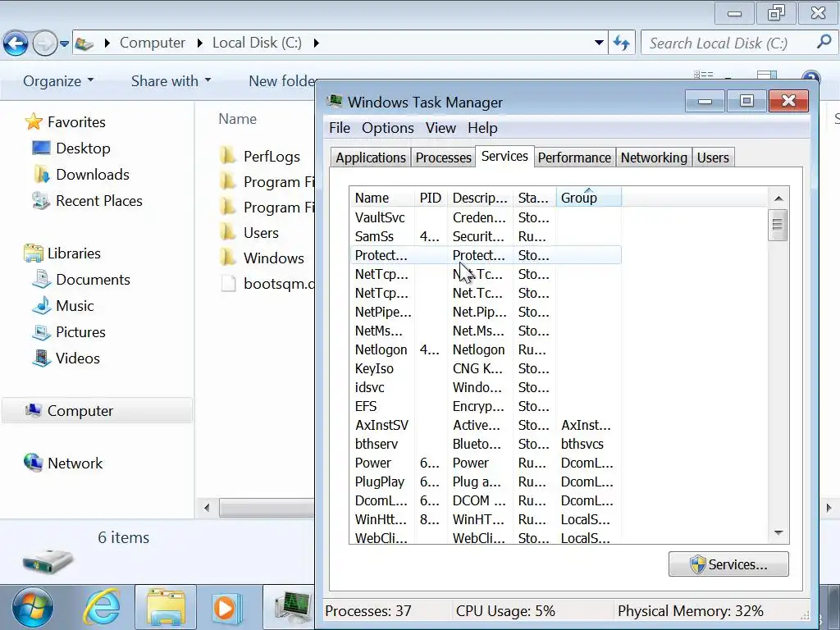The height and width of the screenshot is (630, 840).
Task: Select Computer in the address breadcrumb
Action: pos(152,43)
